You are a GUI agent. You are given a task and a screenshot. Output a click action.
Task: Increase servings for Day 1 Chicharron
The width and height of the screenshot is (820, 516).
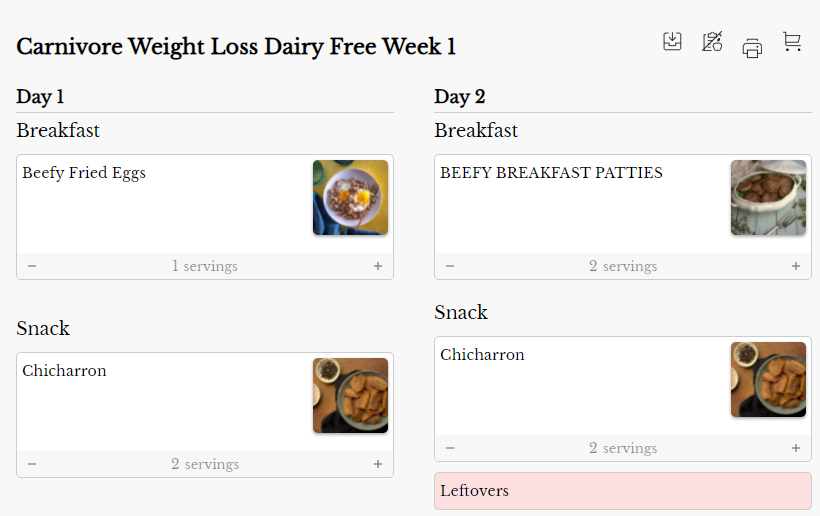(x=378, y=464)
